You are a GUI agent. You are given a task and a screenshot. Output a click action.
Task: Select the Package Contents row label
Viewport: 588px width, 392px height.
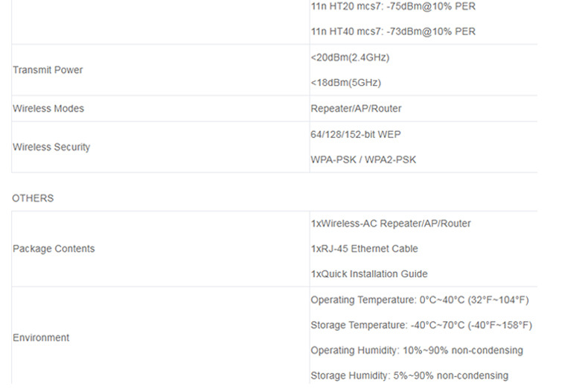[54, 249]
